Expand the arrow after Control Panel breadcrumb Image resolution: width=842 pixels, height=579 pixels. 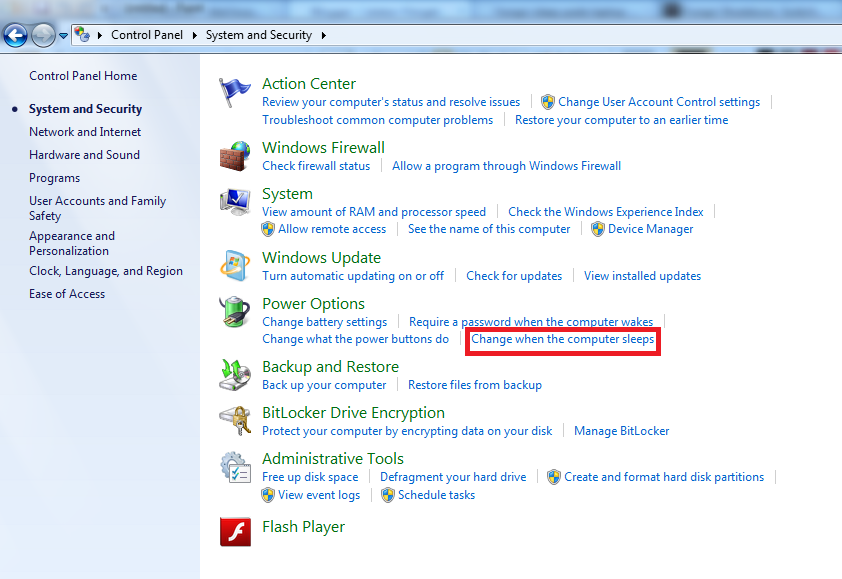pos(194,35)
